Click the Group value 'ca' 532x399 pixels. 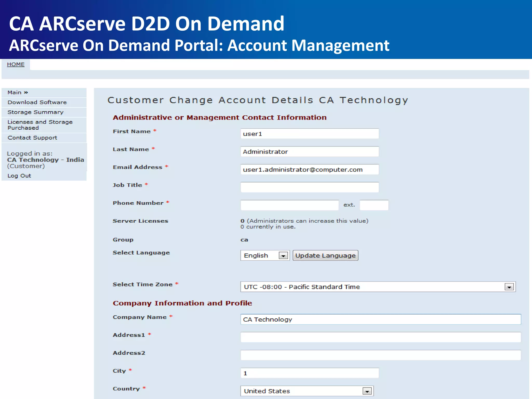coord(244,240)
